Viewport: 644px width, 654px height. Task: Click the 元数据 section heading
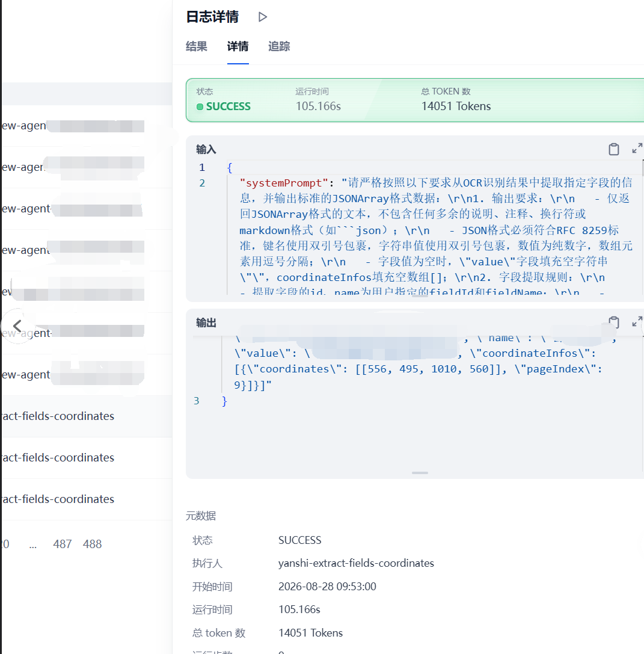(x=200, y=516)
